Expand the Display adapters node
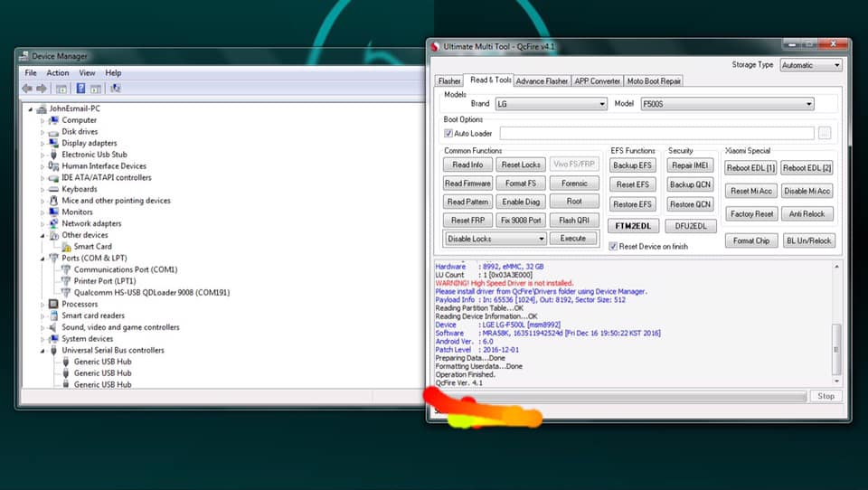Viewport: 868px width, 490px height. click(42, 144)
